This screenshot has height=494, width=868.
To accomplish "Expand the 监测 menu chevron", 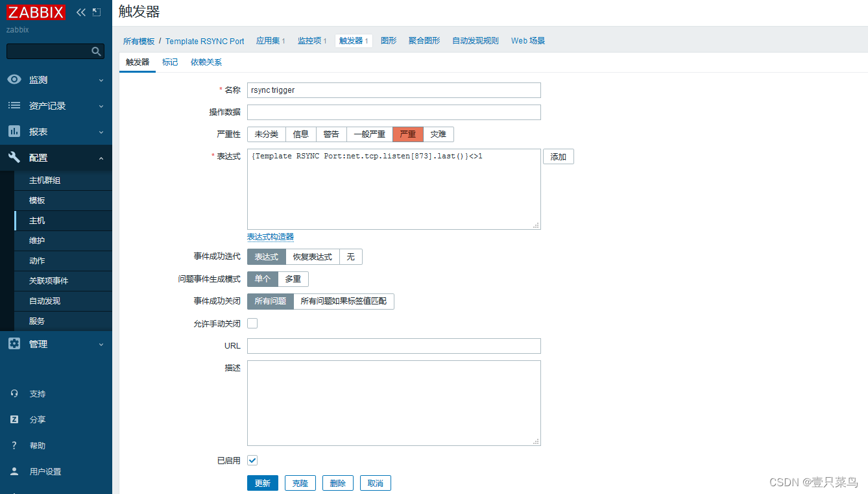I will (101, 80).
